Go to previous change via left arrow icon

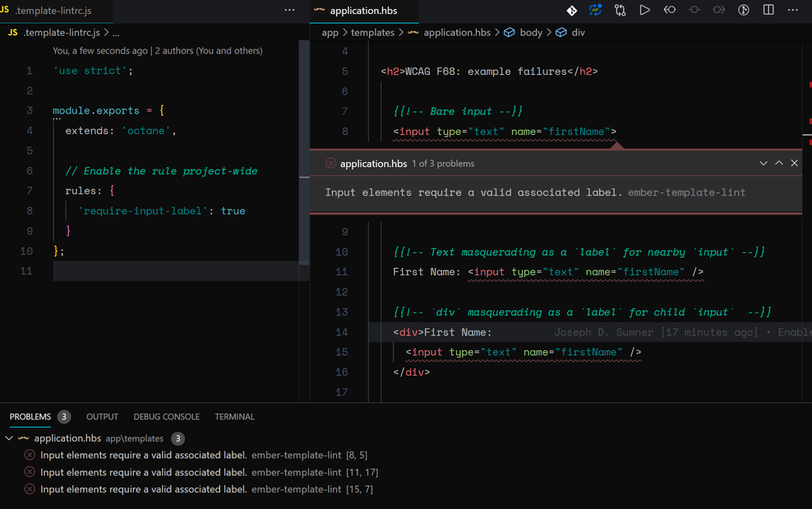(668, 10)
